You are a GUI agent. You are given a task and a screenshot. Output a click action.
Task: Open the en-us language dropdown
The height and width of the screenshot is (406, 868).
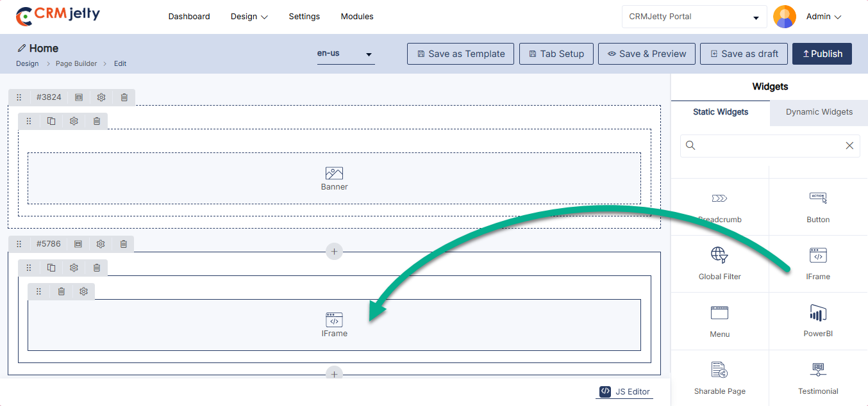coord(345,54)
